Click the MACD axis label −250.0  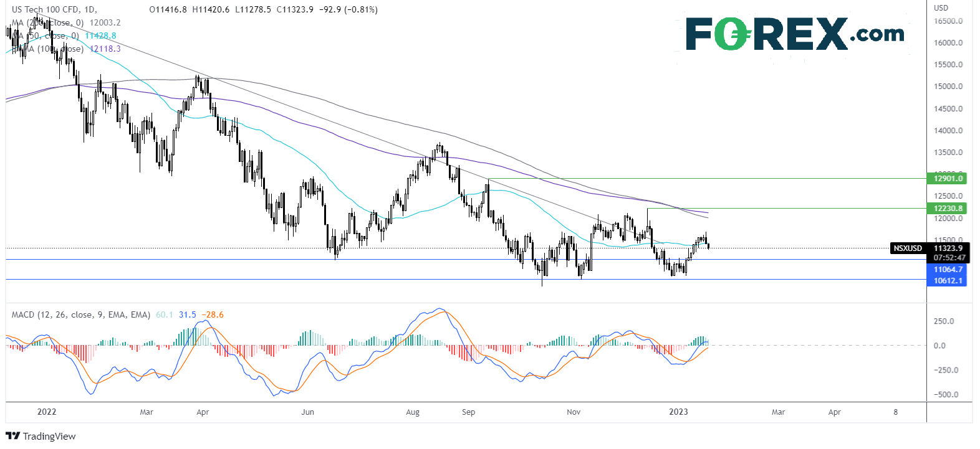[x=946, y=370]
